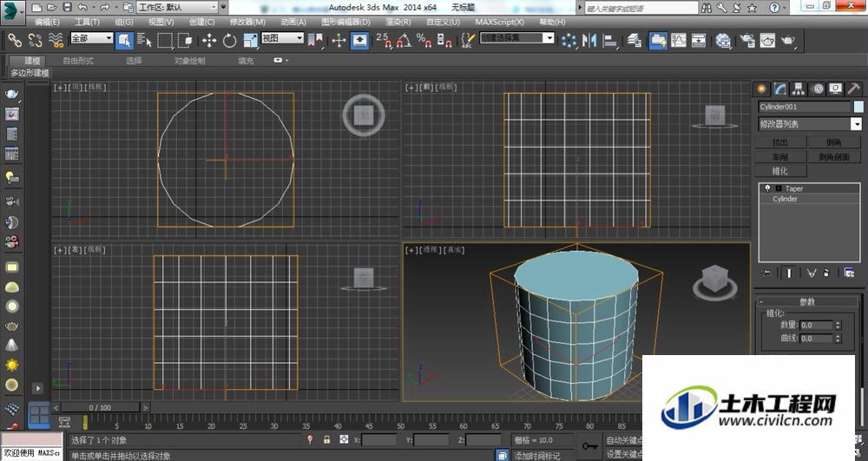This screenshot has height=461, width=868.
Task: Open the Select by Name list tool
Action: (x=144, y=41)
